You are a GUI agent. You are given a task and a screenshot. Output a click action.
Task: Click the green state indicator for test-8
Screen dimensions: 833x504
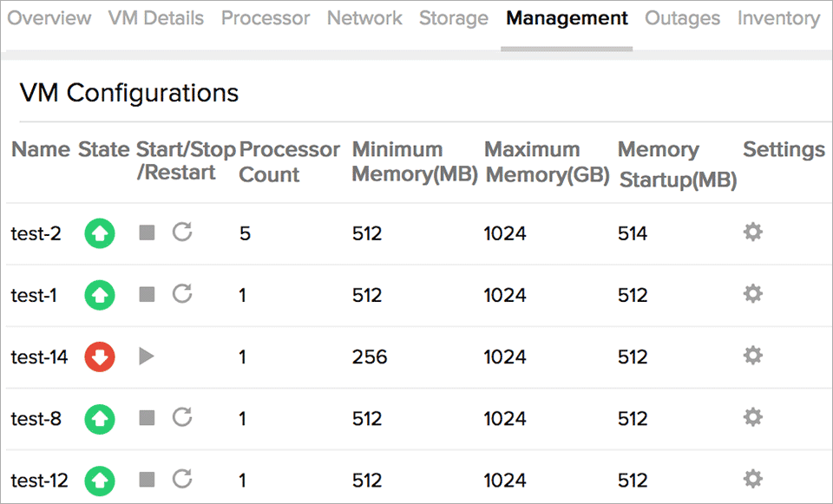tap(99, 418)
